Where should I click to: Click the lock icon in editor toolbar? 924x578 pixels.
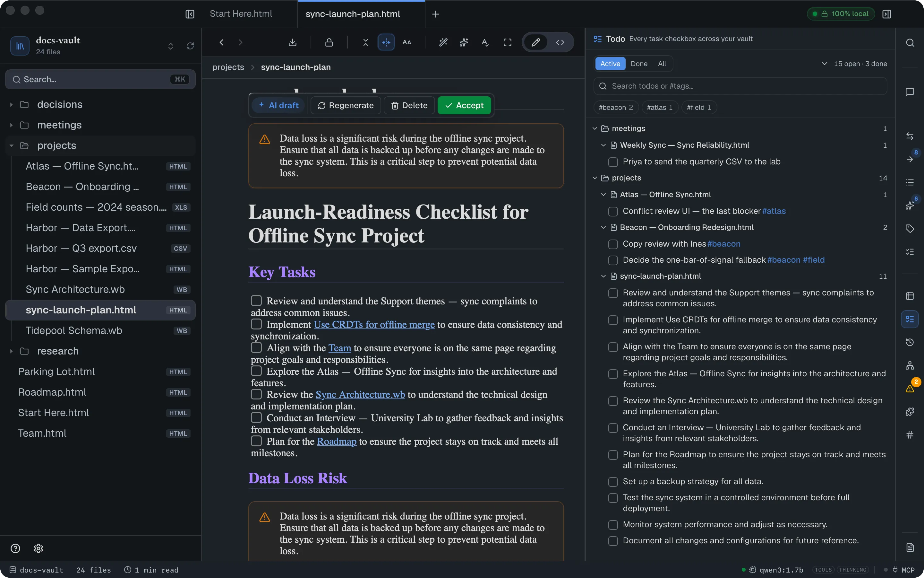(x=329, y=42)
